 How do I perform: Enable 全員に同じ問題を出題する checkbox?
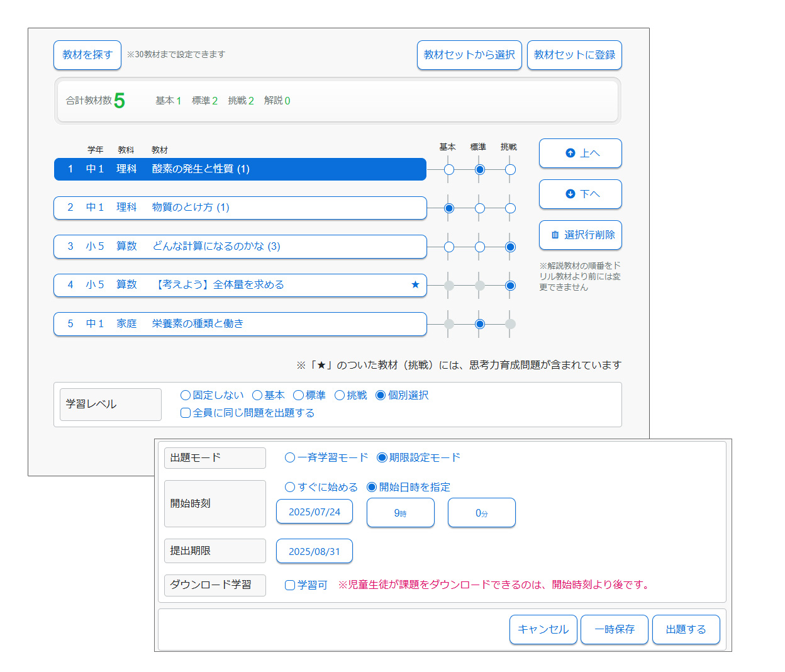186,413
